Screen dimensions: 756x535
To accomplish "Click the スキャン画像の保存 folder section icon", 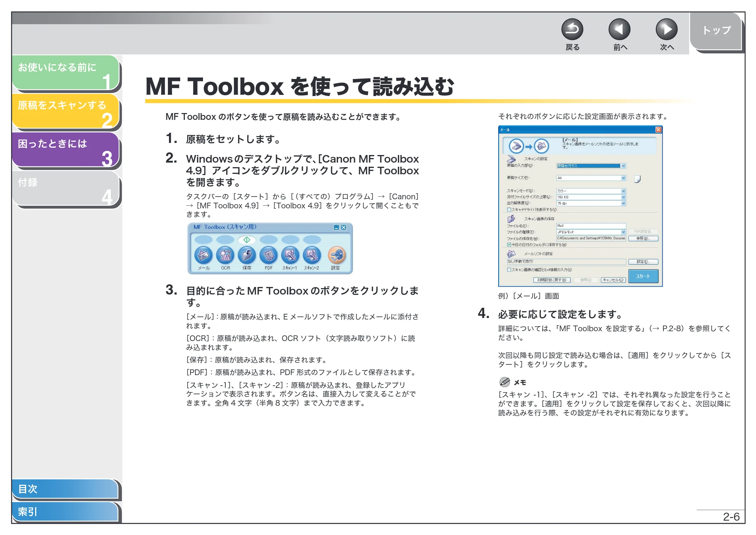I will [x=511, y=219].
